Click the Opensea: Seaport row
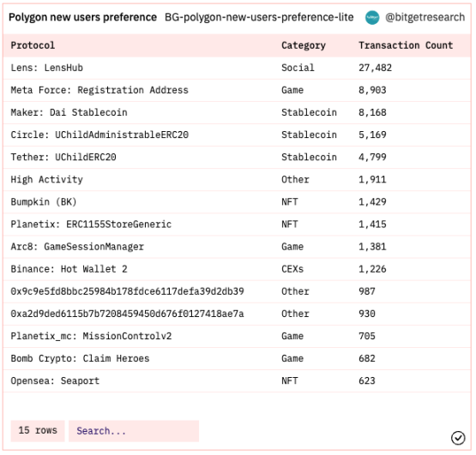The image size is (476, 455). [x=237, y=381]
